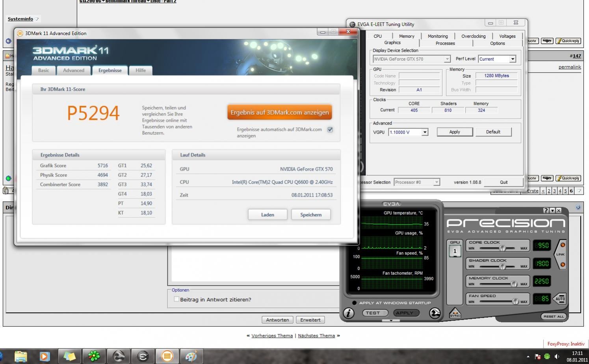Open the Hilfe tab in 3DMark

[x=141, y=71]
